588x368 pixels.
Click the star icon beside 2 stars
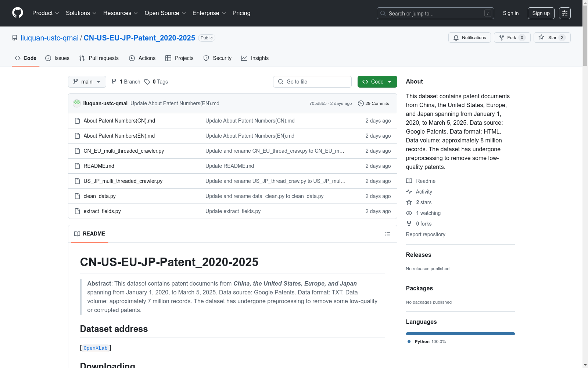[409, 202]
